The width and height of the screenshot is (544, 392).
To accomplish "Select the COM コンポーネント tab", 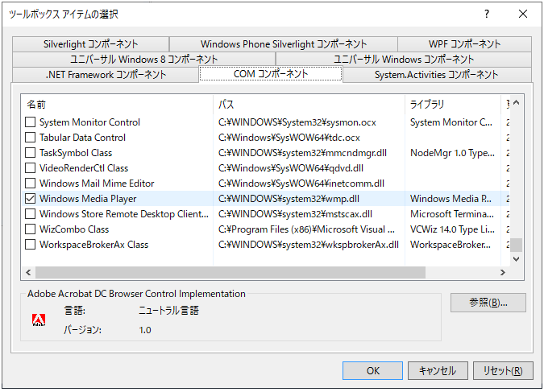I will [x=271, y=74].
